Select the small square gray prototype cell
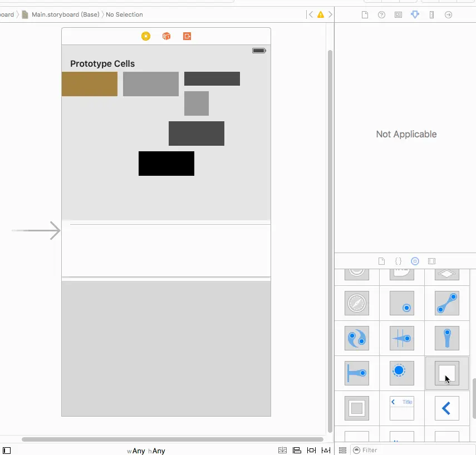 197,103
